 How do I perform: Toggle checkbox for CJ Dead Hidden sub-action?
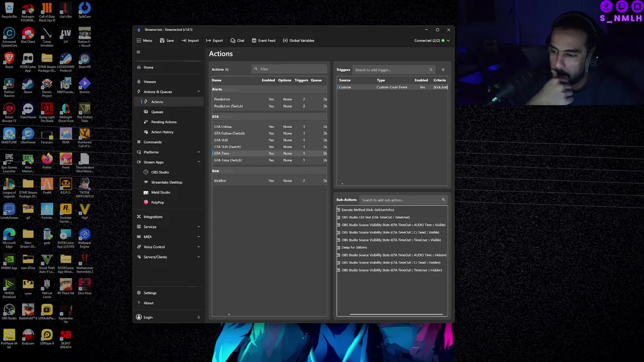(x=339, y=262)
